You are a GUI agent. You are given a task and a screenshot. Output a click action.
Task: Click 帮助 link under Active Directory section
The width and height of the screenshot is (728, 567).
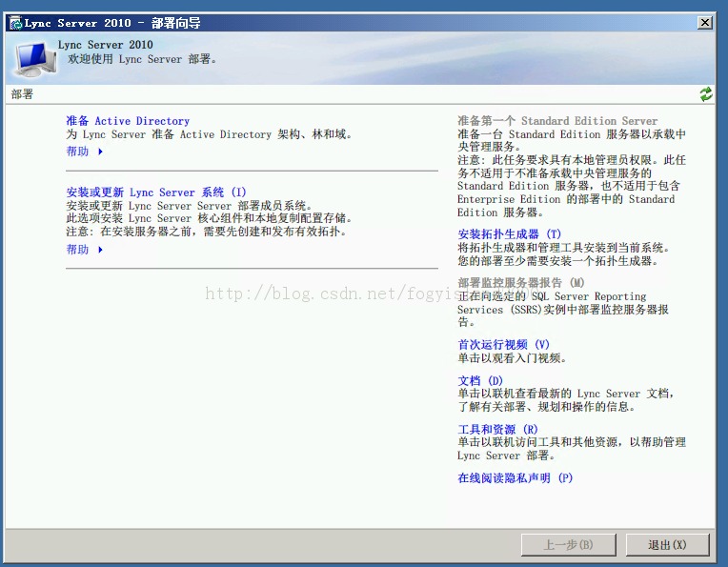pos(77,152)
